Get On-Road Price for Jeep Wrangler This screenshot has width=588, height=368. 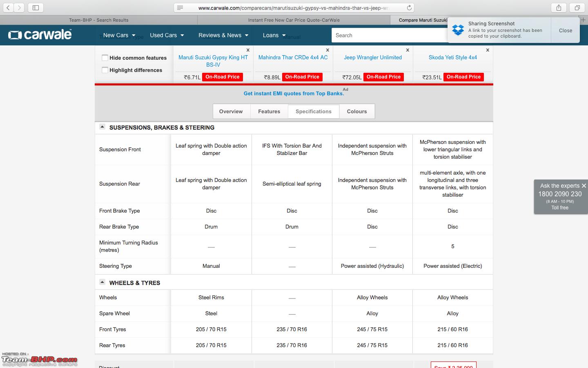point(384,77)
